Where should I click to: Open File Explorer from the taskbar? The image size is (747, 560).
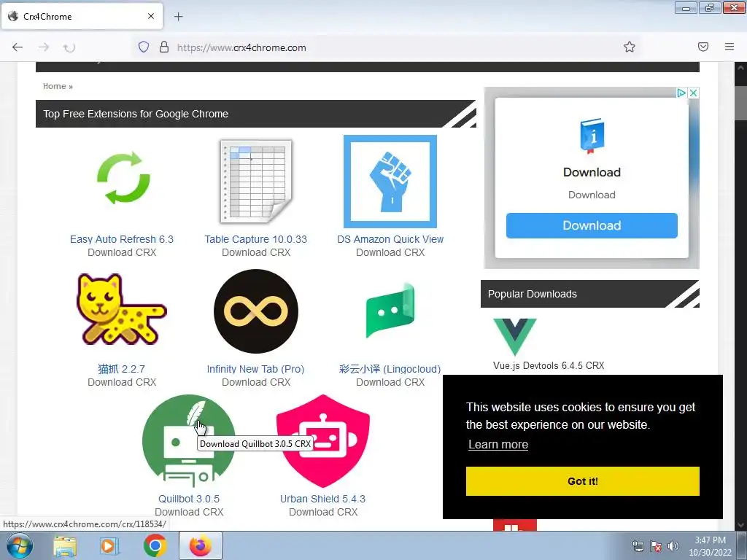pyautogui.click(x=65, y=546)
